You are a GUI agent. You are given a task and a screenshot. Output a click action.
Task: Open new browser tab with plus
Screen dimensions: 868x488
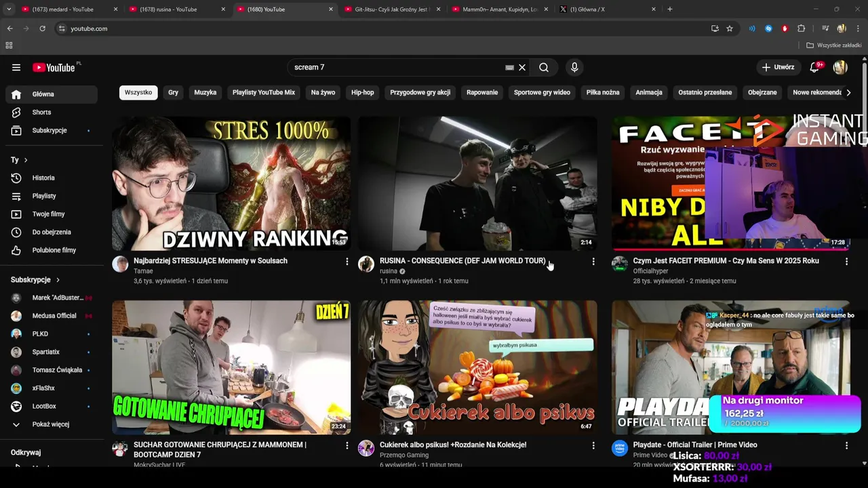[669, 9]
